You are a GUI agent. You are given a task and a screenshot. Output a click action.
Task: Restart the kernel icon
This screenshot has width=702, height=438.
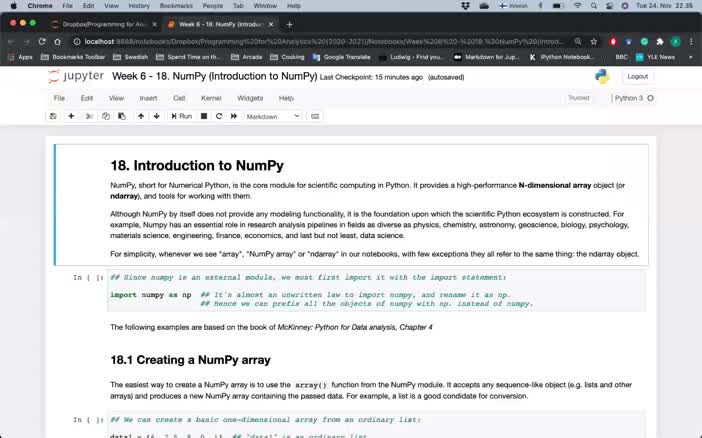[x=219, y=116]
